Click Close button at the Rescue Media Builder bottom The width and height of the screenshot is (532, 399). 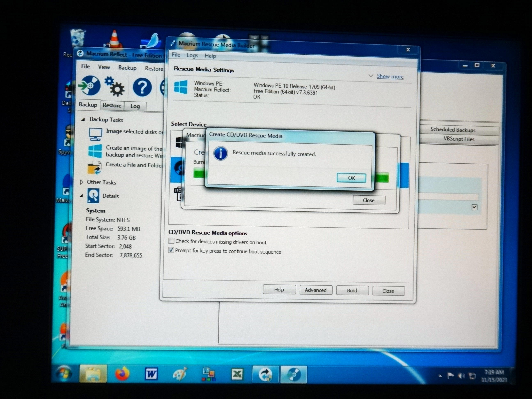pos(388,291)
